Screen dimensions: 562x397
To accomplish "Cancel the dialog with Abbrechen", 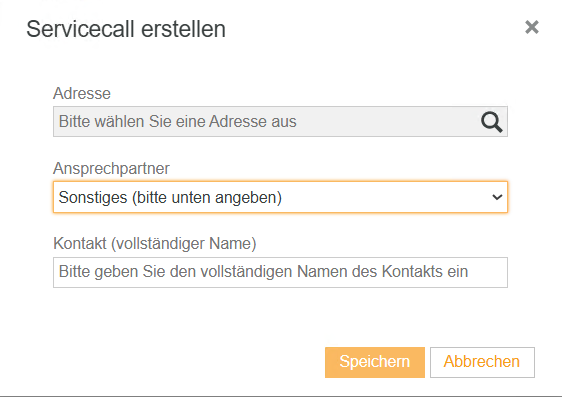I will tap(482, 362).
